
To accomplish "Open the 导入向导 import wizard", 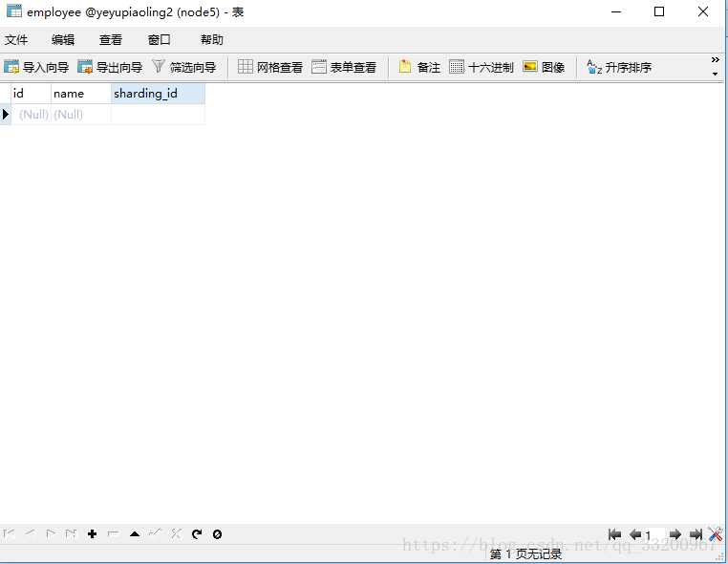I will click(36, 67).
